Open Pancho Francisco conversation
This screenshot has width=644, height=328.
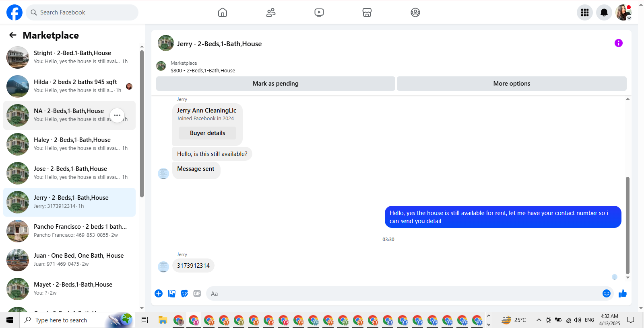[69, 231]
